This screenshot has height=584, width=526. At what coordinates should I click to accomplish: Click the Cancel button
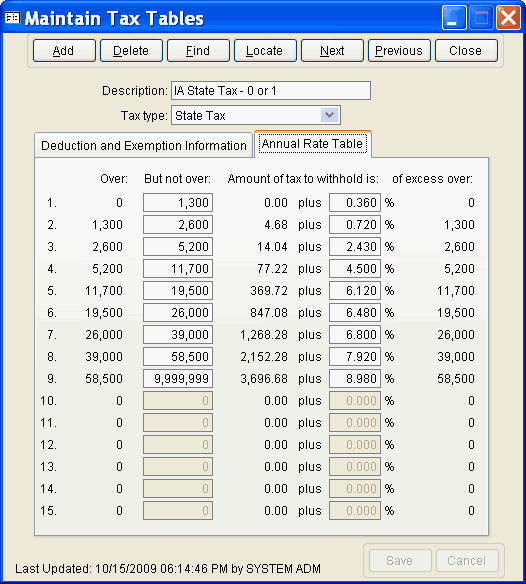[467, 561]
